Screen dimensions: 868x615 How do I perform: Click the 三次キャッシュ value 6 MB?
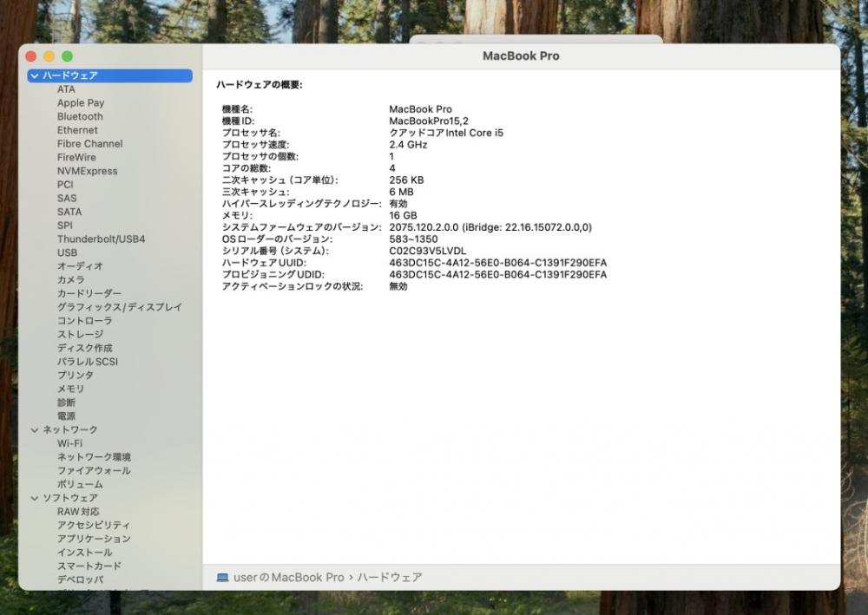pyautogui.click(x=401, y=192)
